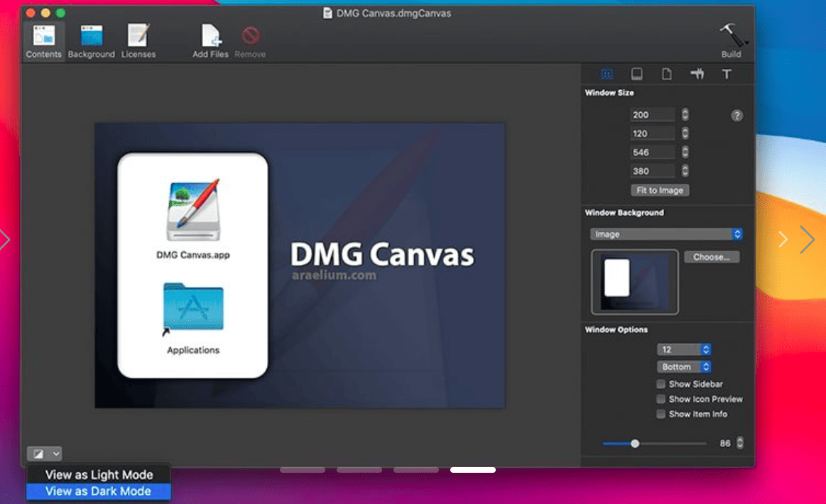Click the window background thumbnail preview
The image size is (826, 504).
click(x=635, y=282)
